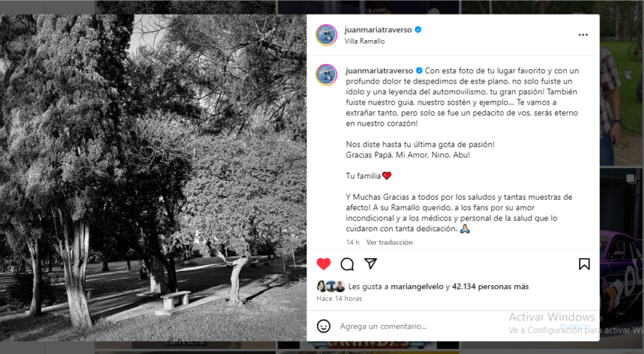Open the juanmariatraverso username in the header
644x354 pixels.
click(378, 30)
